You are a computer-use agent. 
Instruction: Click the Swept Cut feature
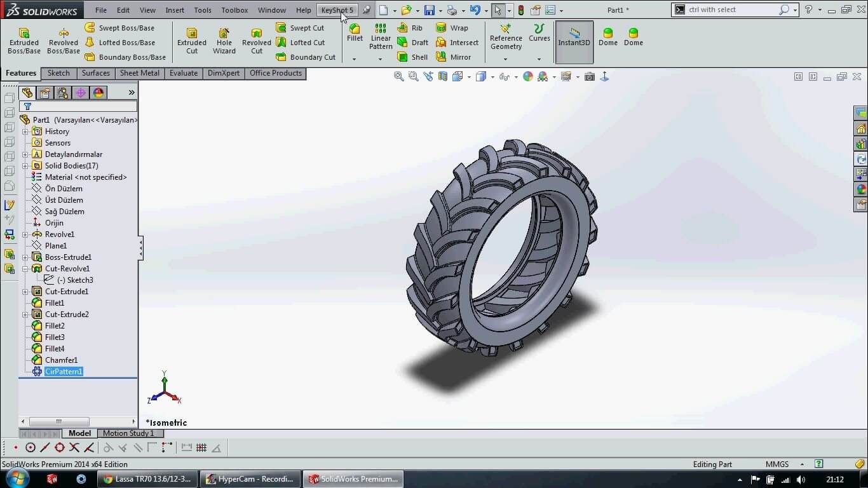point(300,28)
